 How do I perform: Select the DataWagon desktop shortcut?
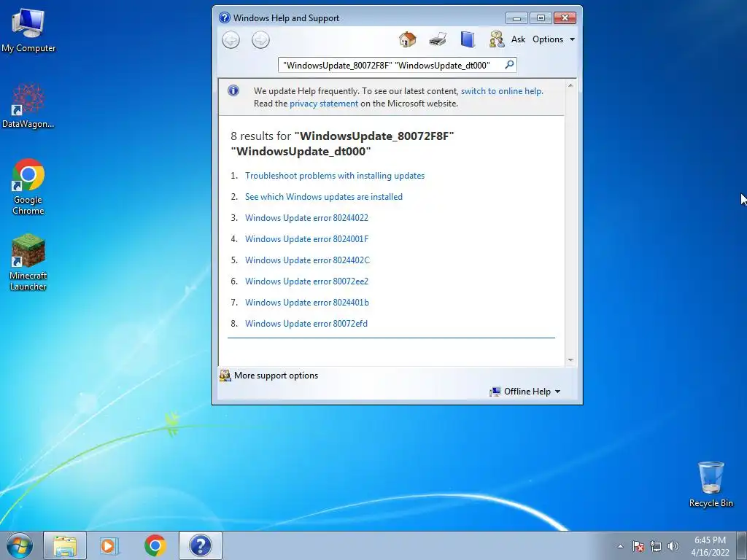(28, 106)
